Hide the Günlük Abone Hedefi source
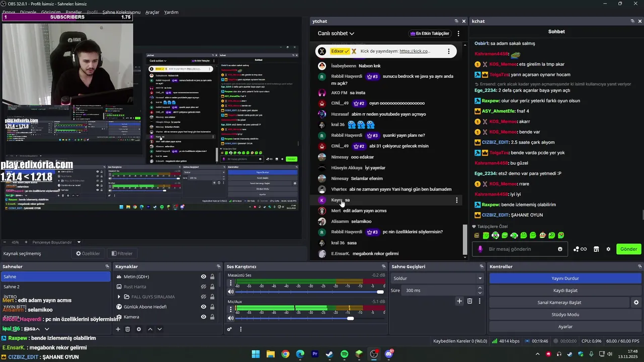Screen dimensions: 644x362 204,307
